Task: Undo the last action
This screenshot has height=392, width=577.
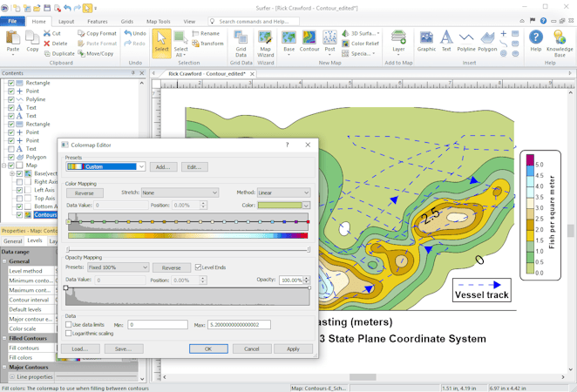Action: pos(135,33)
